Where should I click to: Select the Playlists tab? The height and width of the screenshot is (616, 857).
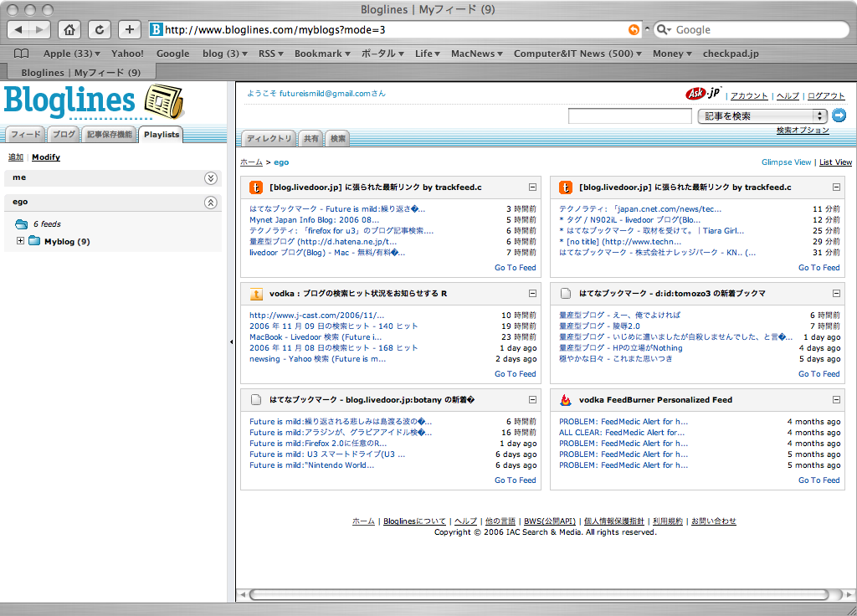click(x=162, y=135)
